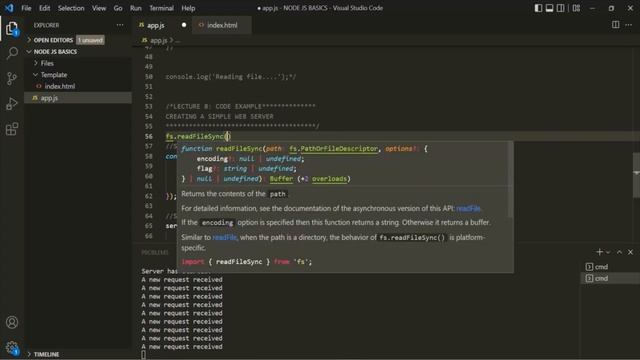Image resolution: width=640 pixels, height=360 pixels.
Task: Click the terminal input prompt line
Action: 143,355
